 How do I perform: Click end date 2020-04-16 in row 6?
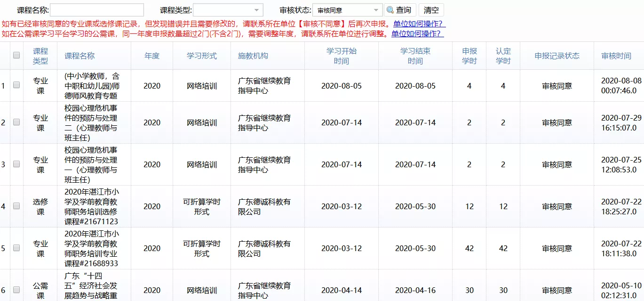(415, 290)
